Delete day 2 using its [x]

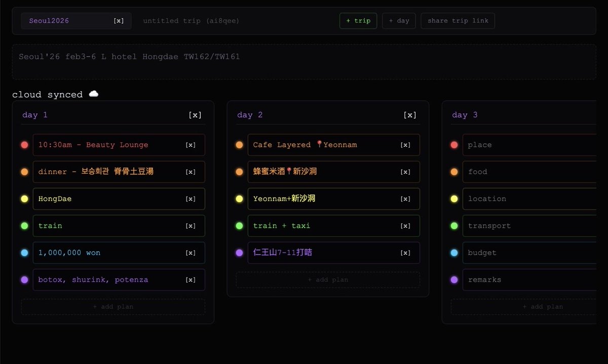(410, 115)
